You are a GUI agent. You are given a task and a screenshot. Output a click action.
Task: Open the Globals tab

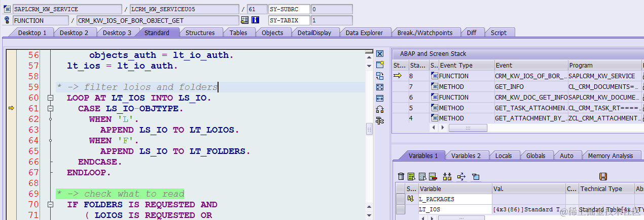click(x=536, y=155)
